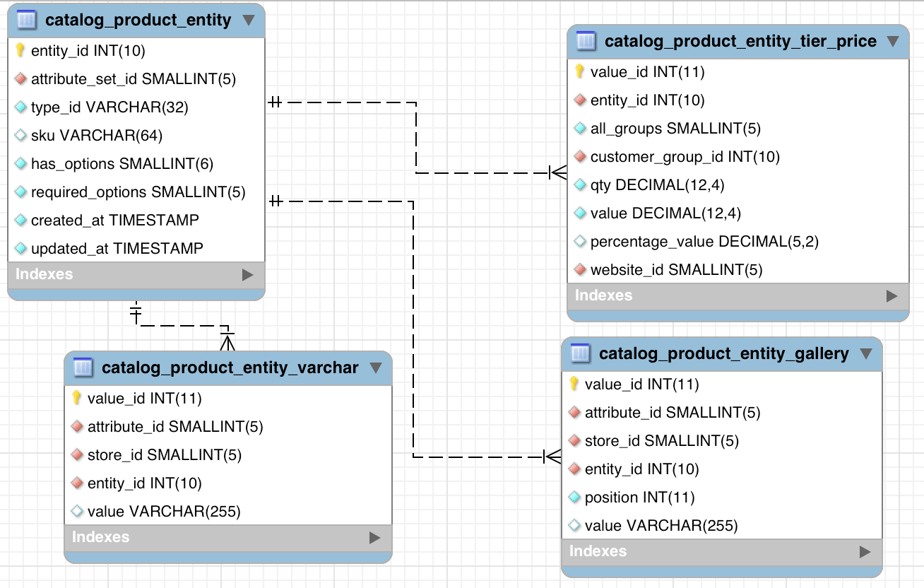The width and height of the screenshot is (924, 588).
Task: Click the red diamond beside store_id in gallery table
Action: [x=574, y=441]
